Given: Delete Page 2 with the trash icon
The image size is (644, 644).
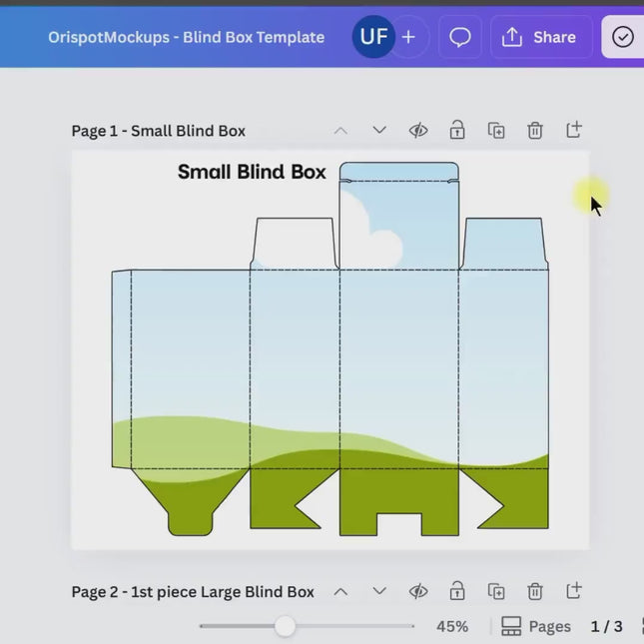Looking at the screenshot, I should (535, 592).
